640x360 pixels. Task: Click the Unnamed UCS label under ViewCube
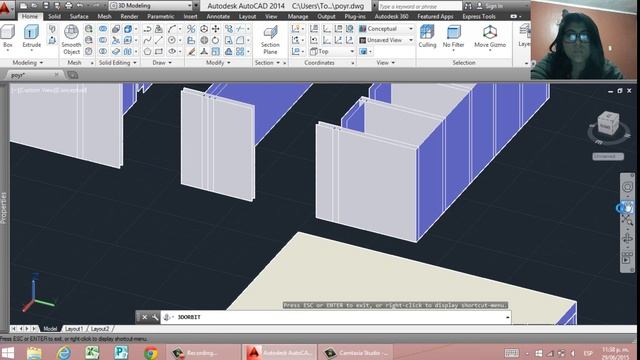(608, 156)
